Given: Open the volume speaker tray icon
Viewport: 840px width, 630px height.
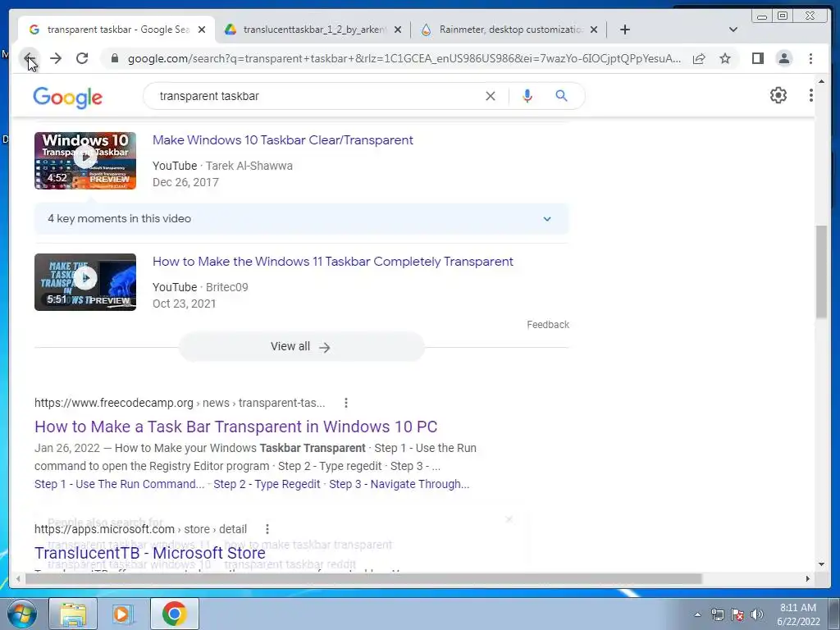Looking at the screenshot, I should pos(757,614).
